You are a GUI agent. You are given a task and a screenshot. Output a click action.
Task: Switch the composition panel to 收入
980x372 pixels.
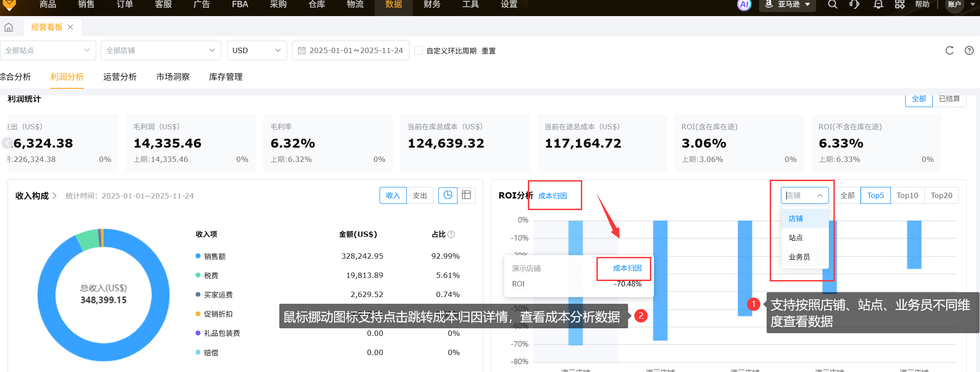[x=393, y=195]
